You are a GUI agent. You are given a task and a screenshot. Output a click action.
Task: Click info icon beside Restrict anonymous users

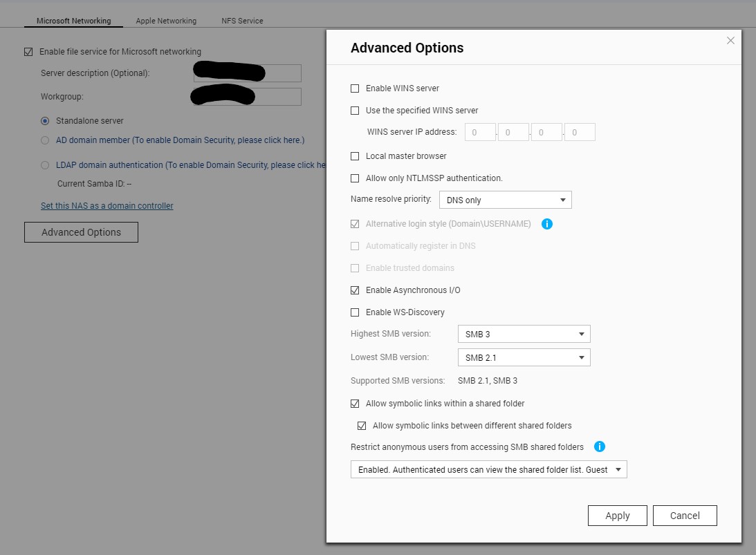(x=599, y=446)
